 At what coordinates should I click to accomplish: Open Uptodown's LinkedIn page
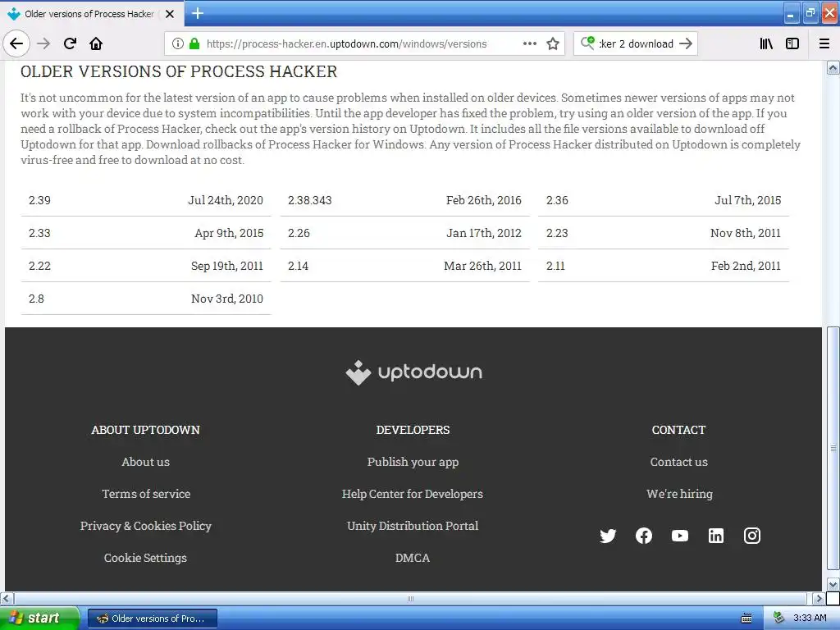716,536
